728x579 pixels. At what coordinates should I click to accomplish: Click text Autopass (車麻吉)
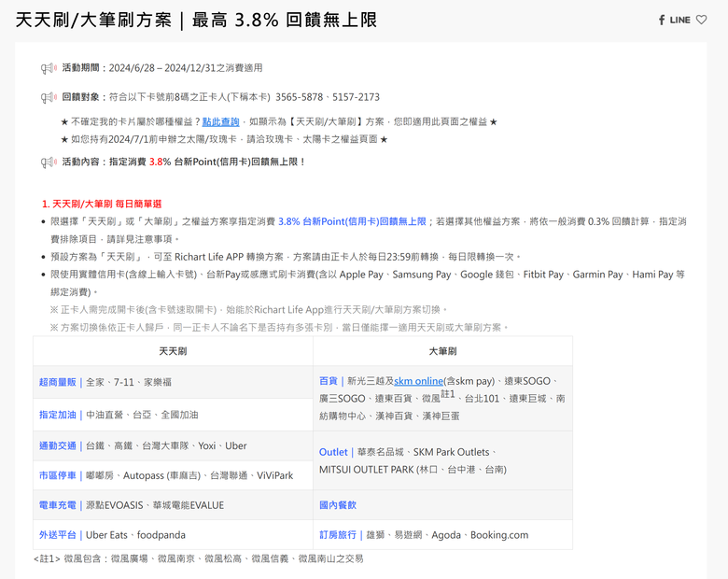[161, 475]
